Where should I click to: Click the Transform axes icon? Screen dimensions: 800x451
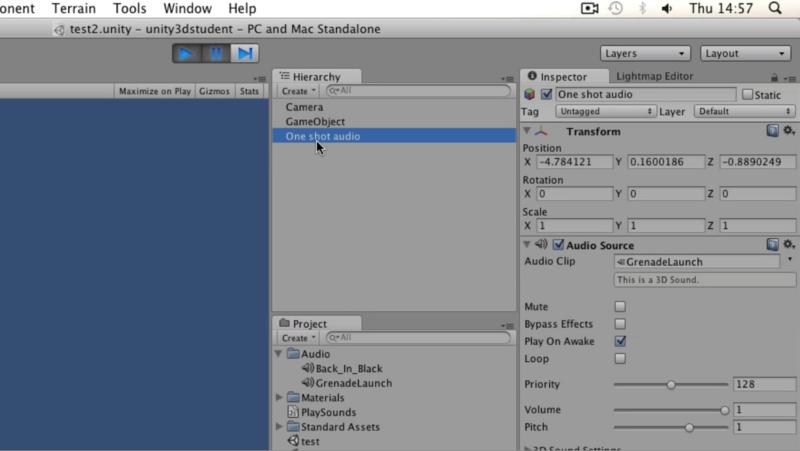point(541,131)
